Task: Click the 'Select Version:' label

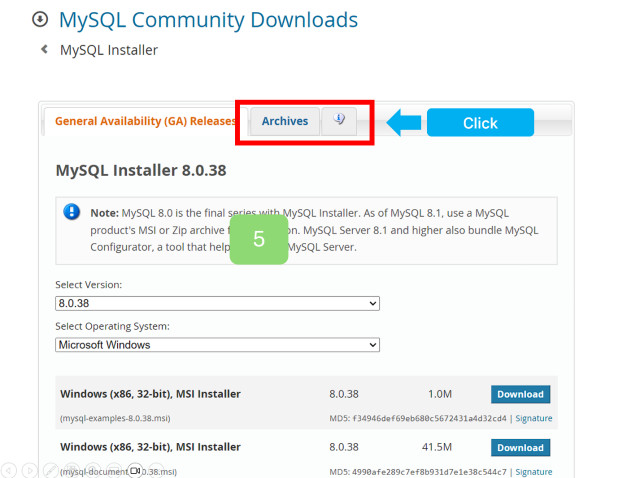Action: [x=89, y=285]
